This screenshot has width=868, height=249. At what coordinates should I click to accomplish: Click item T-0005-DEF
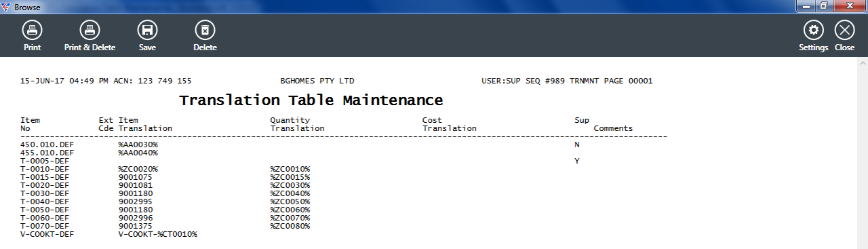pyautogui.click(x=45, y=161)
